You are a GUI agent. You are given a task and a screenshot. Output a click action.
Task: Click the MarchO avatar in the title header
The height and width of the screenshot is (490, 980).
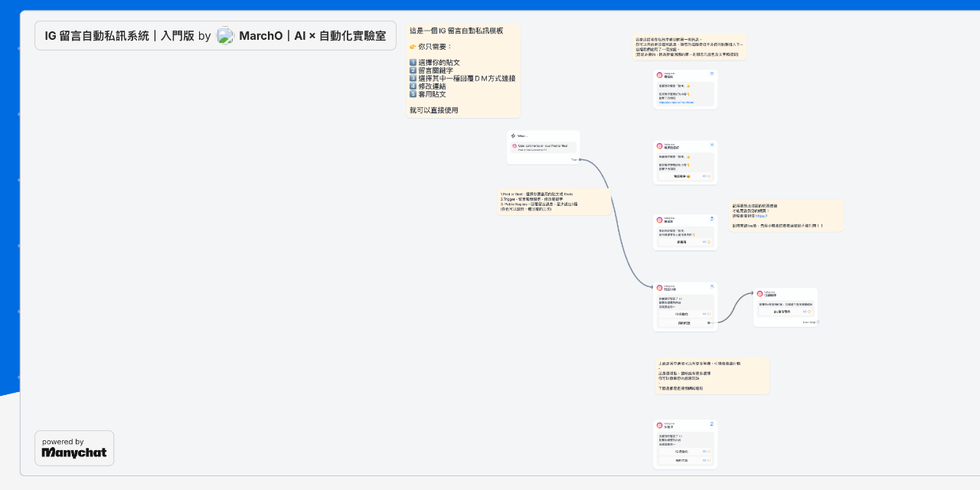(x=225, y=35)
